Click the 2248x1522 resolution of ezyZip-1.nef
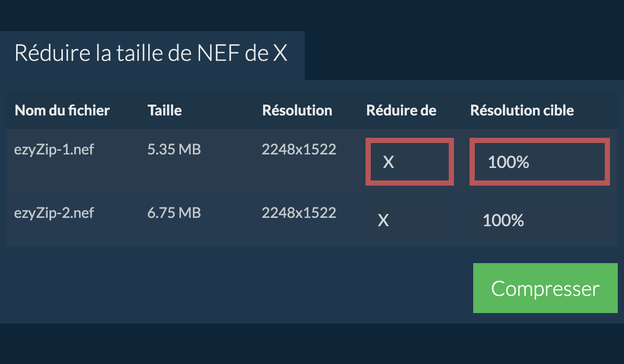Viewport: 624px width, 364px height. (299, 149)
